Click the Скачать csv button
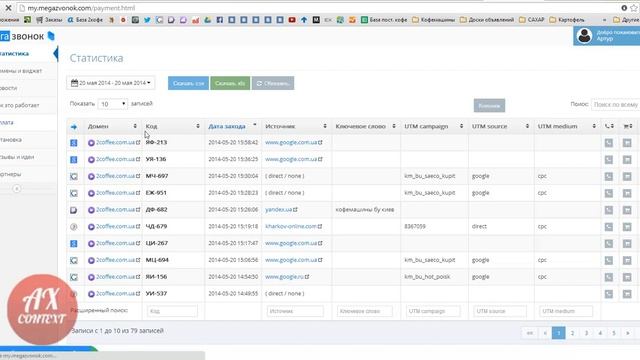 pyautogui.click(x=188, y=83)
